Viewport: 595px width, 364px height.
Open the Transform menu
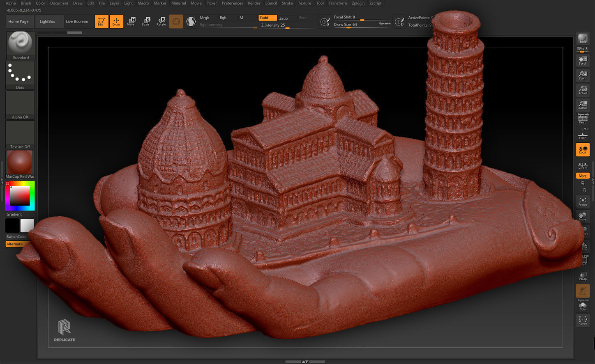pyautogui.click(x=338, y=3)
